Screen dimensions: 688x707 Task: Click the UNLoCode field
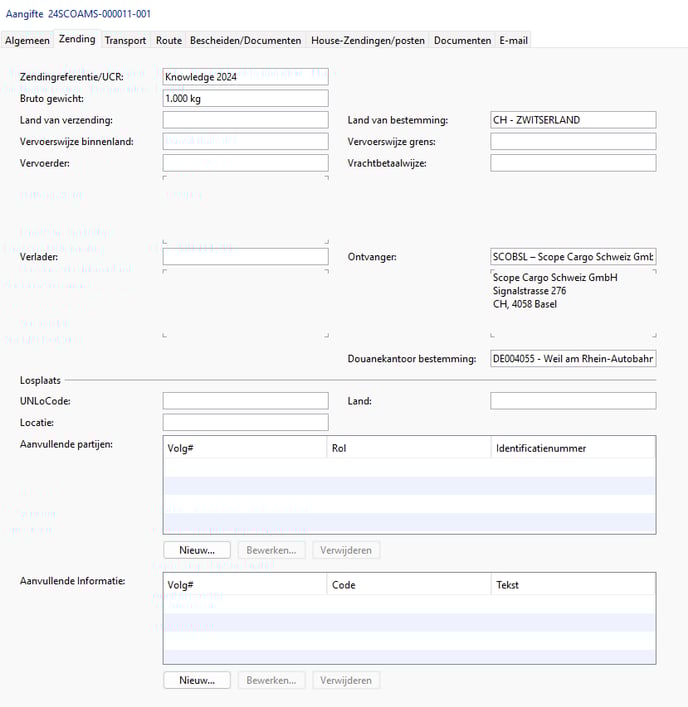coord(245,401)
